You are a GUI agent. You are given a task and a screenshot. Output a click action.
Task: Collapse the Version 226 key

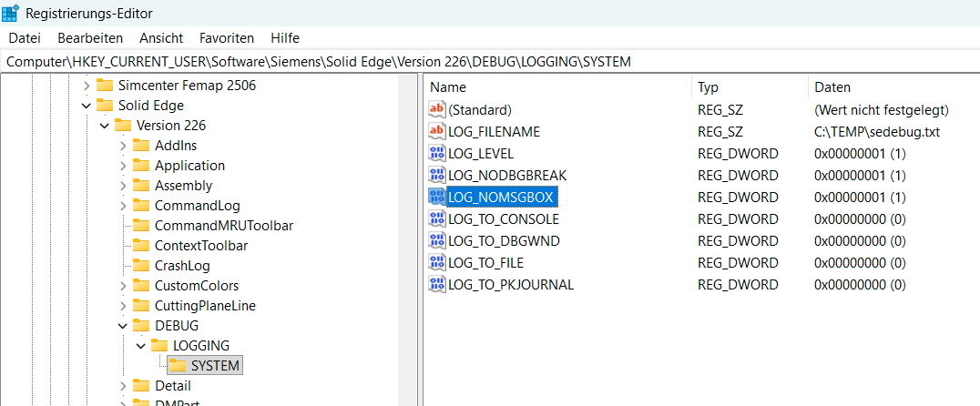(105, 126)
